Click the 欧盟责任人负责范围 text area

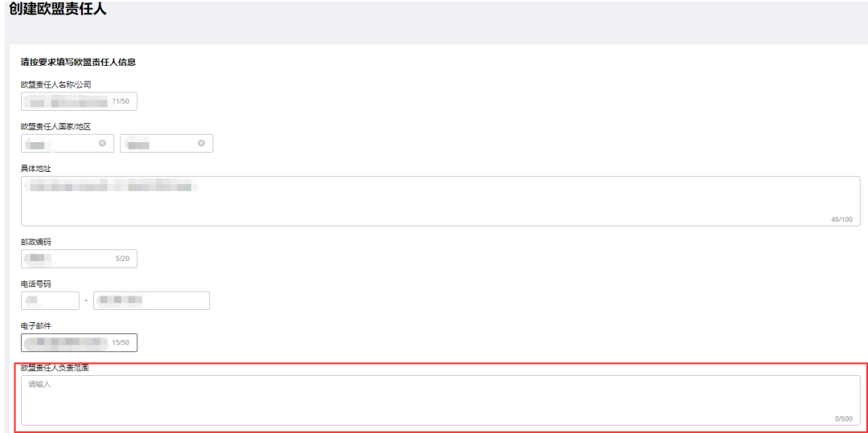(434, 399)
